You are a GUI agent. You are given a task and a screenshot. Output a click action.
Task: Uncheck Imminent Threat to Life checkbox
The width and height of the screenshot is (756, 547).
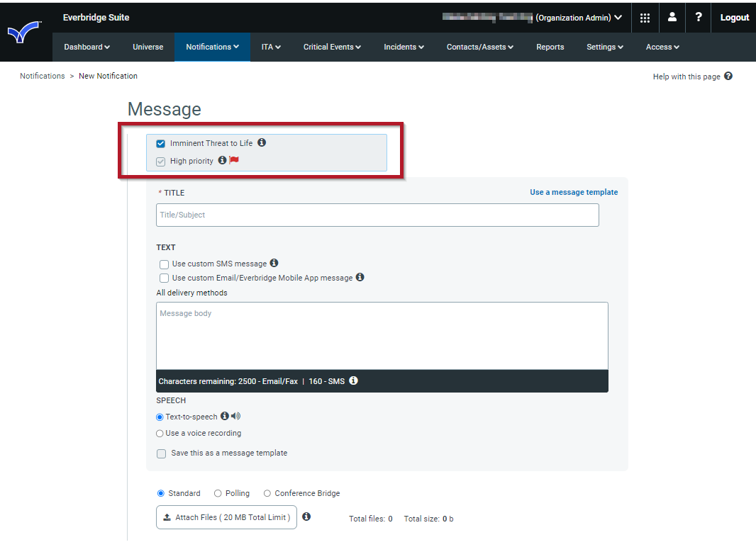(x=160, y=144)
